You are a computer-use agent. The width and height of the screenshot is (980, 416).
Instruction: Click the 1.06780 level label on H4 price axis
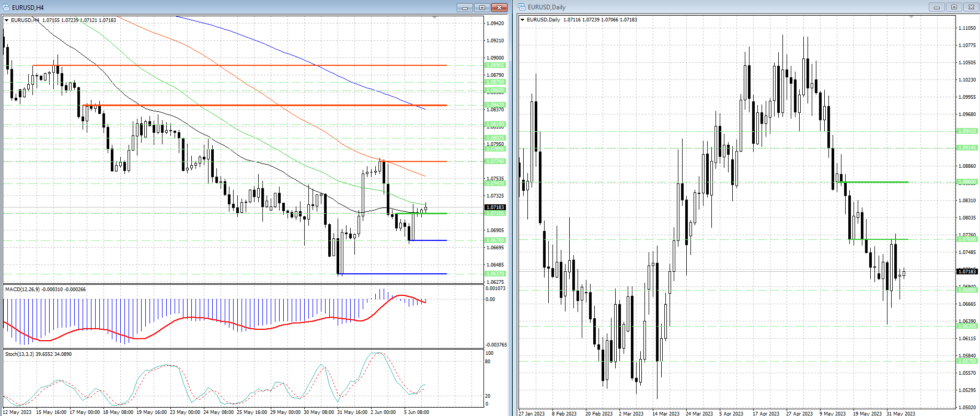point(495,240)
